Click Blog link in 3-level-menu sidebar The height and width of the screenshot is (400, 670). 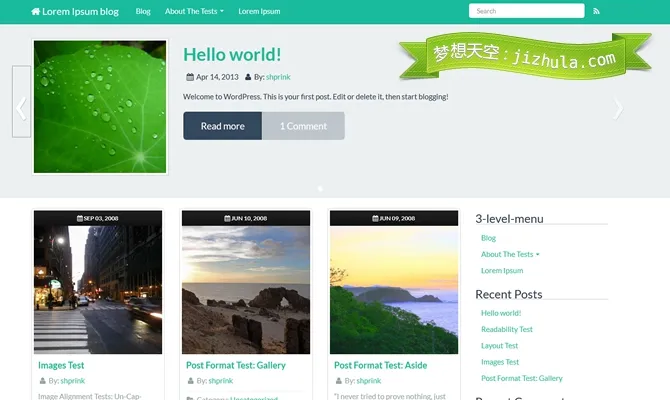pyautogui.click(x=488, y=238)
